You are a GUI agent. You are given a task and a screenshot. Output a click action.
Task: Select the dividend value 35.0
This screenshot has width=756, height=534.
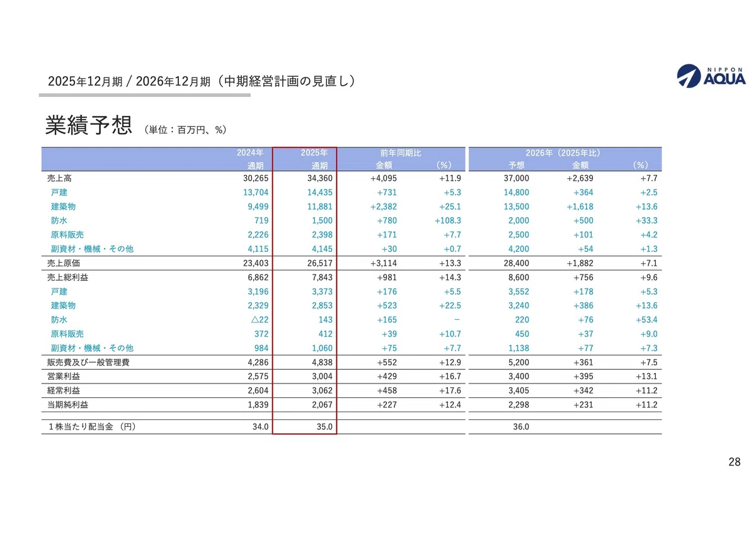pyautogui.click(x=324, y=426)
